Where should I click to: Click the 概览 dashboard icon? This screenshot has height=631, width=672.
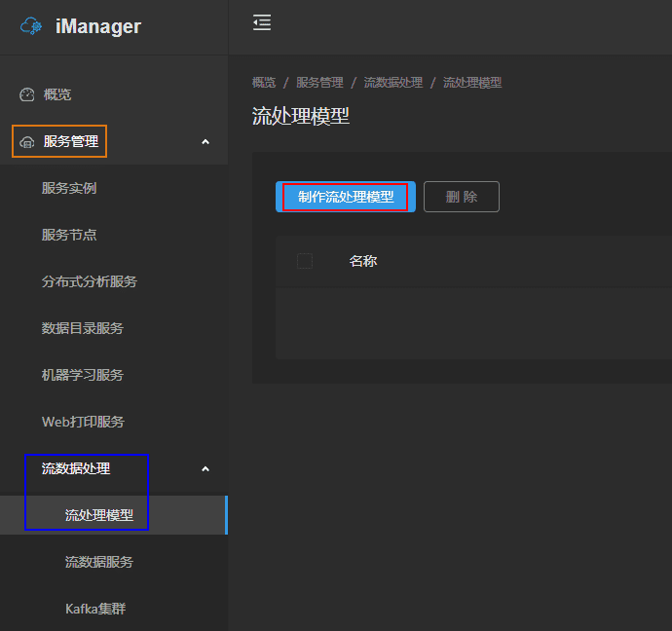pyautogui.click(x=27, y=95)
